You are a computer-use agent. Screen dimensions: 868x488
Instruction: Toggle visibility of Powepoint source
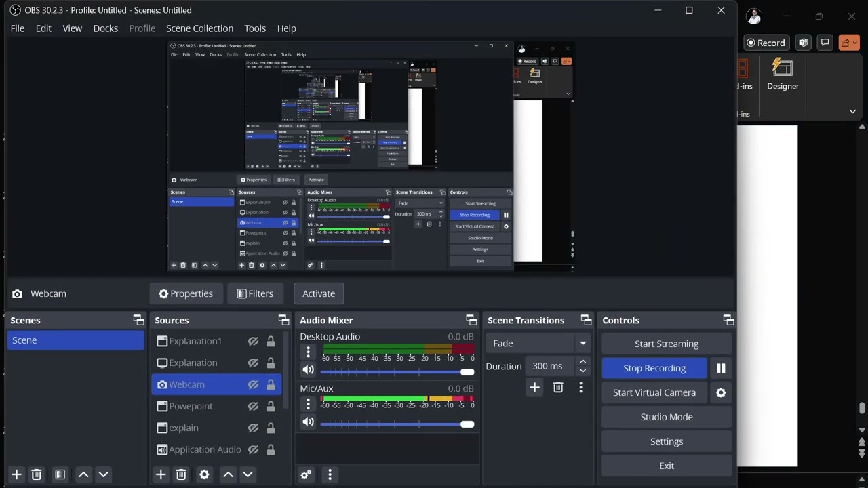253,406
